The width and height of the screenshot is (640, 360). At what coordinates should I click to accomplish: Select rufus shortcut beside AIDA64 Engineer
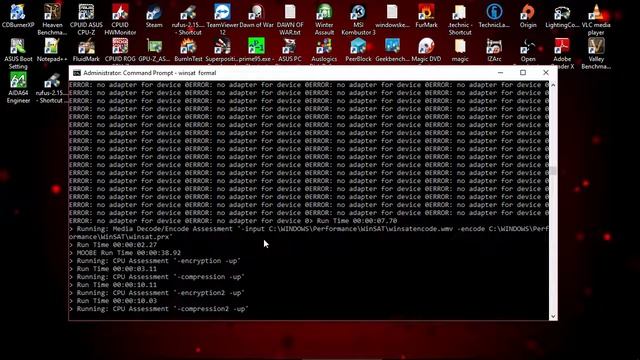click(52, 88)
